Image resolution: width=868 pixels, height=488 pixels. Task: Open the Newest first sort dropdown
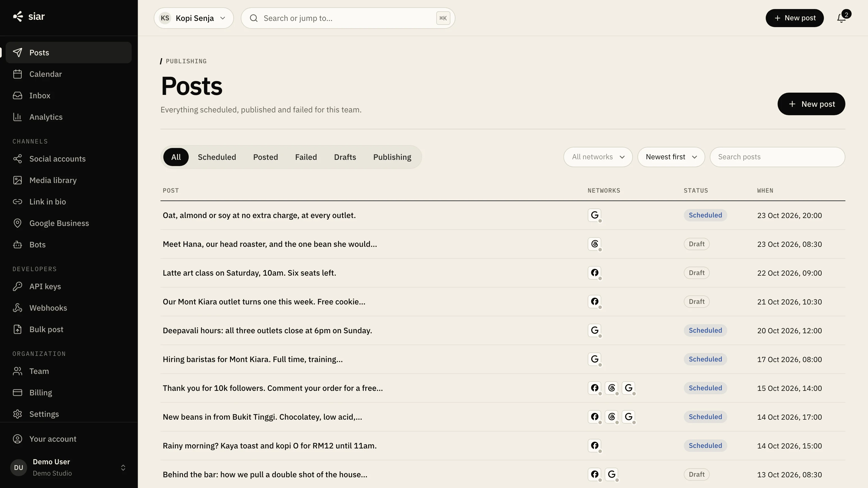point(671,157)
